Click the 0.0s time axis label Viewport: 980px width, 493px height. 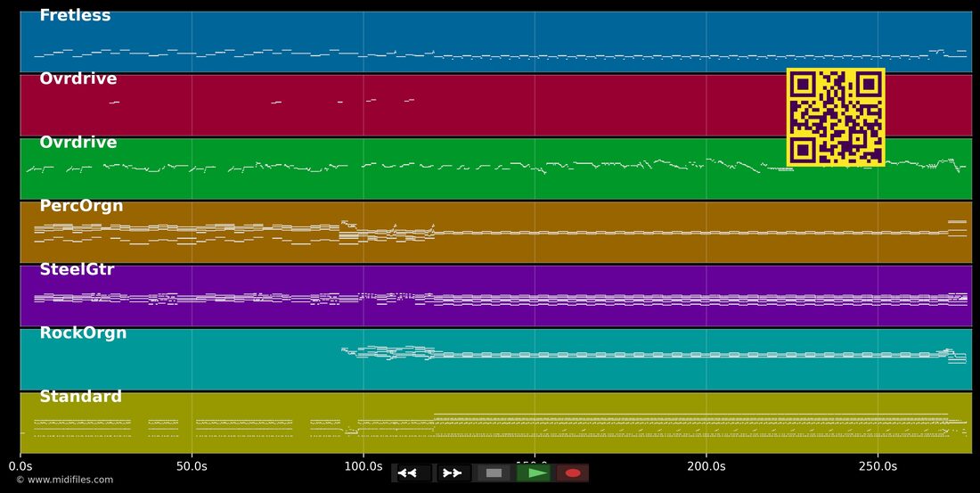[x=20, y=467]
